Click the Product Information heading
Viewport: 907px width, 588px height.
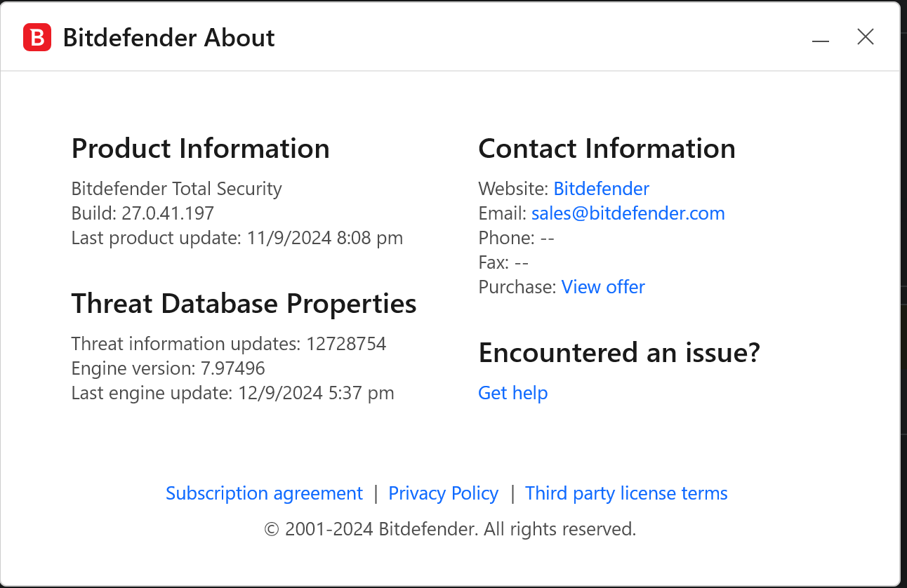[200, 149]
